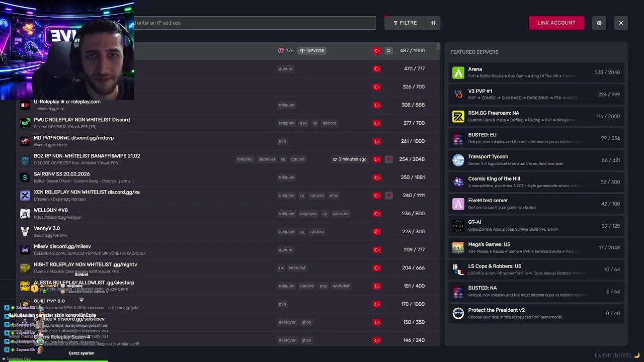644x362 pixels.
Task: Click the GT-Ai featured server icon
Action: pos(458,225)
